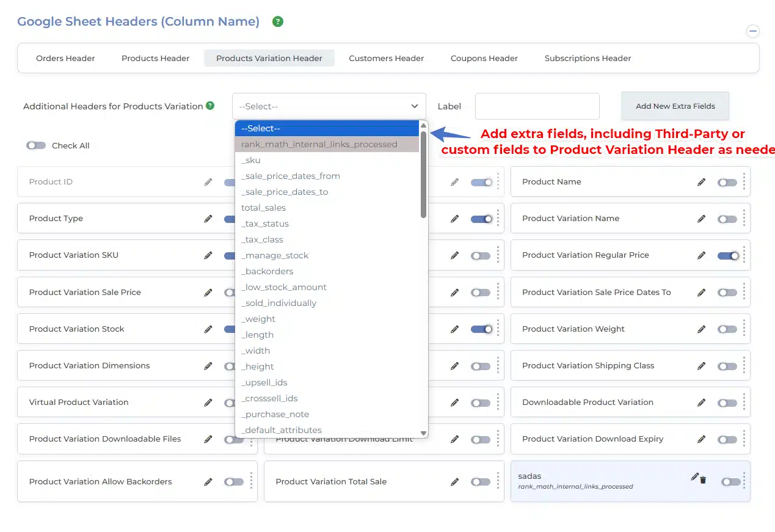Click pencil edit icon for Product Name

point(701,182)
